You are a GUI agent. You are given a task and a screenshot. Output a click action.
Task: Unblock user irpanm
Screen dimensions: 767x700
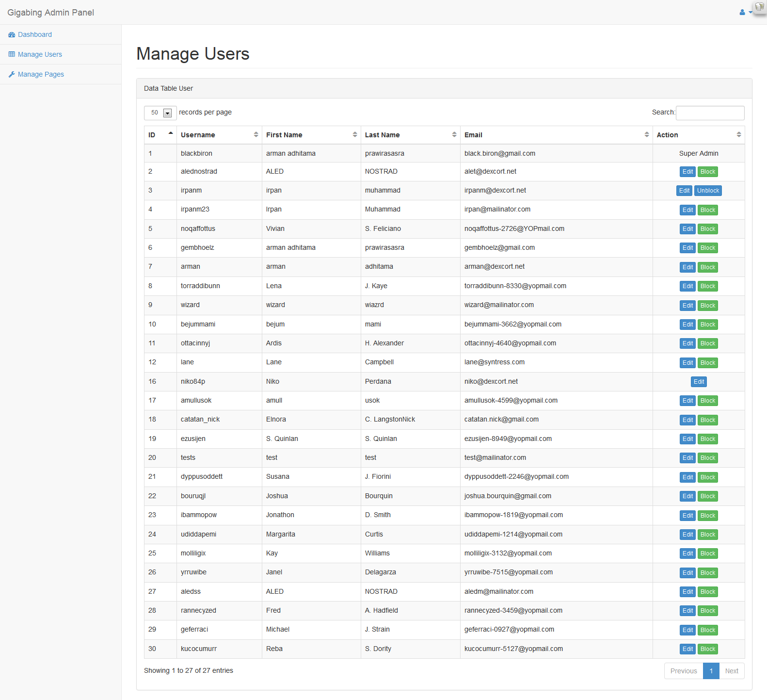pyautogui.click(x=708, y=191)
